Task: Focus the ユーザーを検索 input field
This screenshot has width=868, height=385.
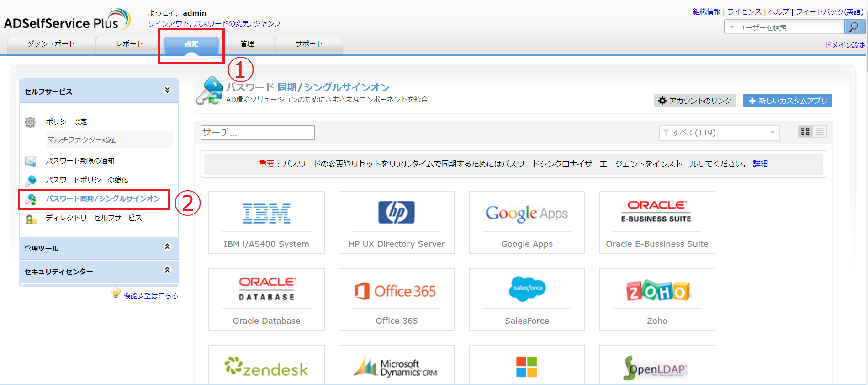Action: pos(790,27)
